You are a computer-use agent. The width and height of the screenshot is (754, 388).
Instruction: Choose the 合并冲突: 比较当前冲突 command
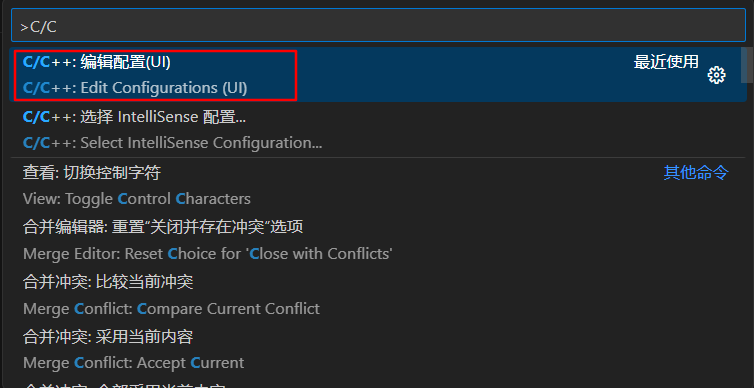click(378, 295)
